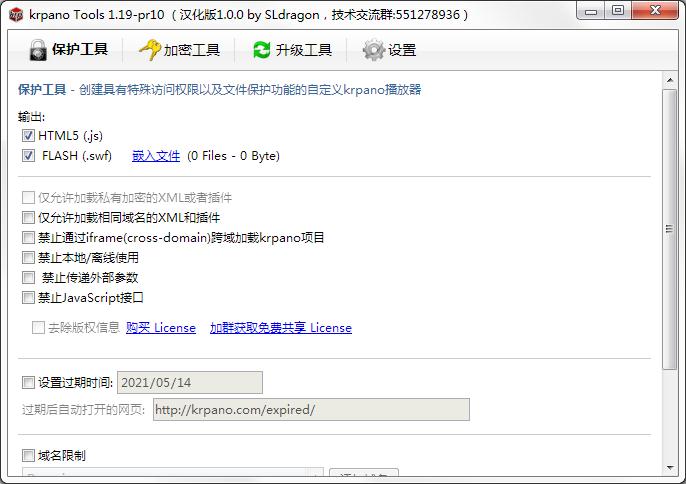The image size is (686, 484).
Task: Tick the 域名限制 checkbox
Action: tap(28, 456)
